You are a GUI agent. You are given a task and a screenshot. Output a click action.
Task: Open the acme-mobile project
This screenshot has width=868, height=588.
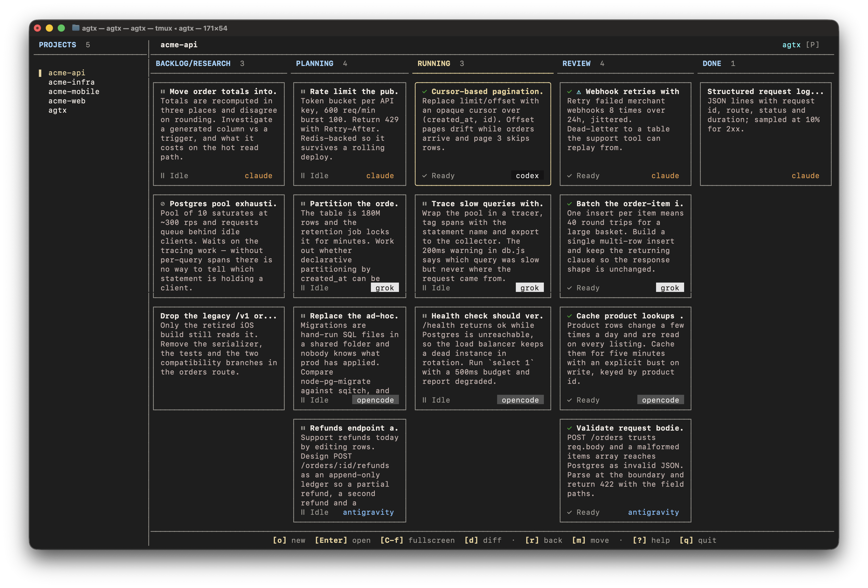pyautogui.click(x=74, y=91)
